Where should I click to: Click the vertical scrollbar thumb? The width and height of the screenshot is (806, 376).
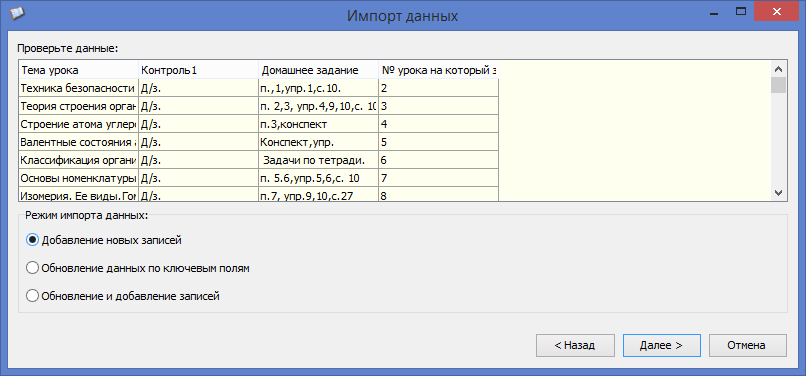[778, 85]
